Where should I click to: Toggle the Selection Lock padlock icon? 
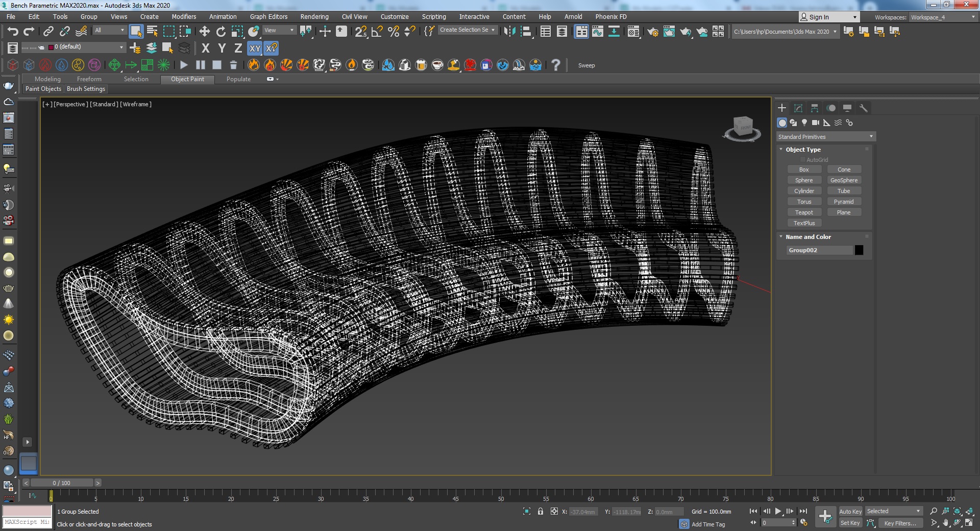(541, 512)
